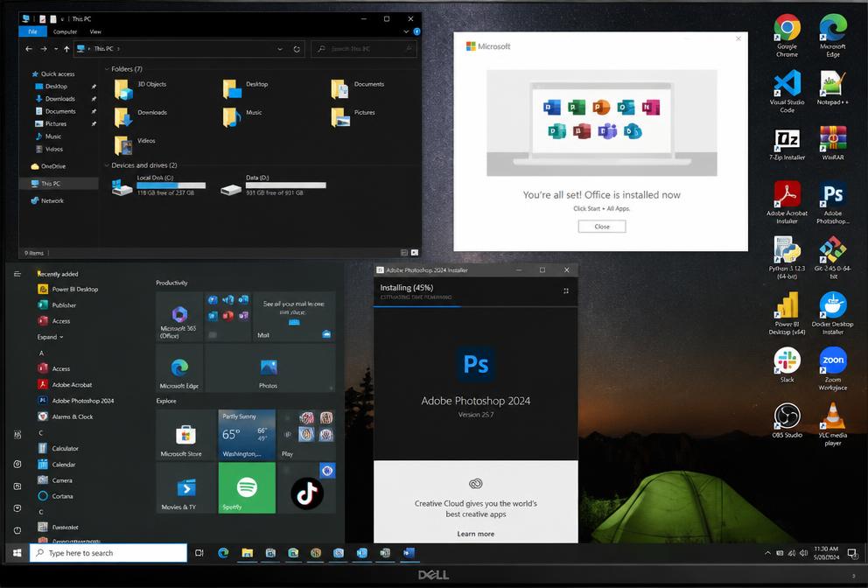Viewport: 868px width, 588px height.
Task: Select the WinRAR desktop icon
Action: click(x=833, y=143)
